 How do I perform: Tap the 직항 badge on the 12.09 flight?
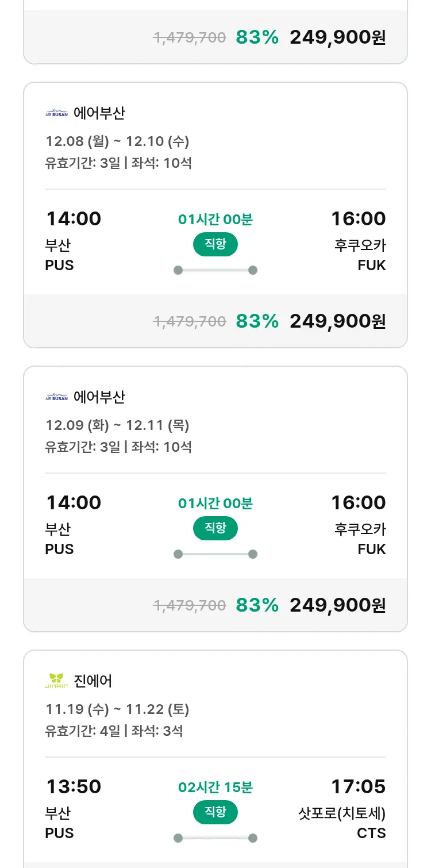(x=215, y=528)
